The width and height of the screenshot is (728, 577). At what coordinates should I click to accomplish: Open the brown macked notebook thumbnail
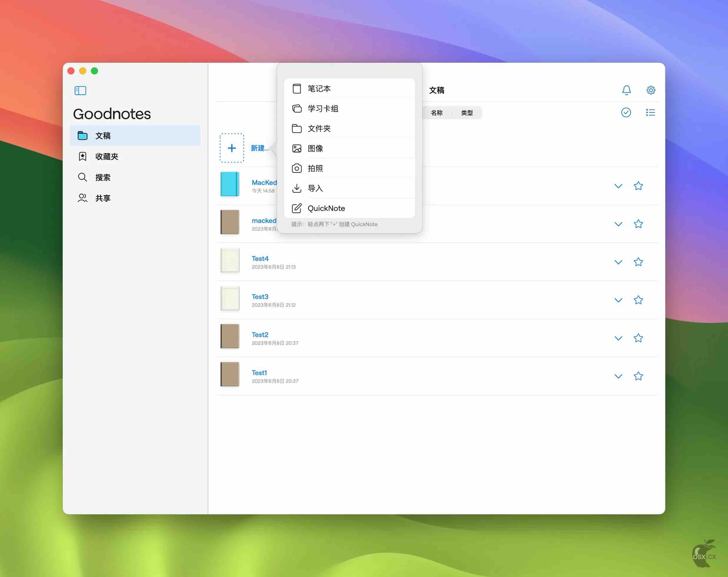[230, 222]
